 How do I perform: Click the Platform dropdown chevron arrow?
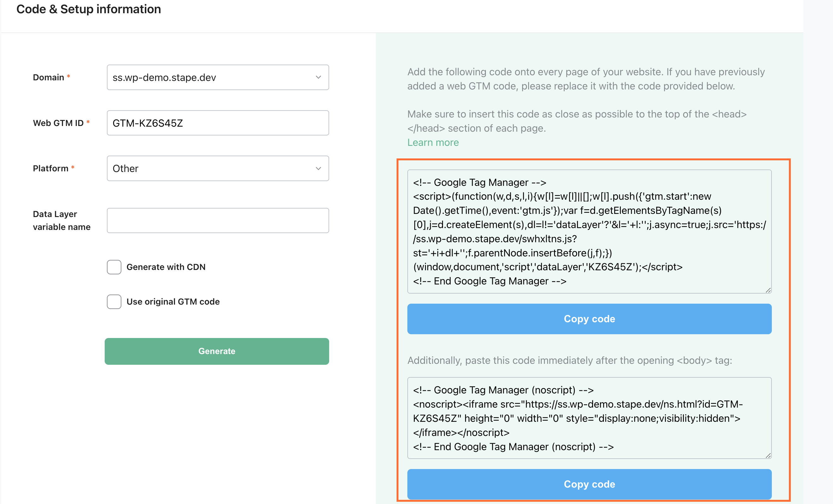click(x=318, y=169)
